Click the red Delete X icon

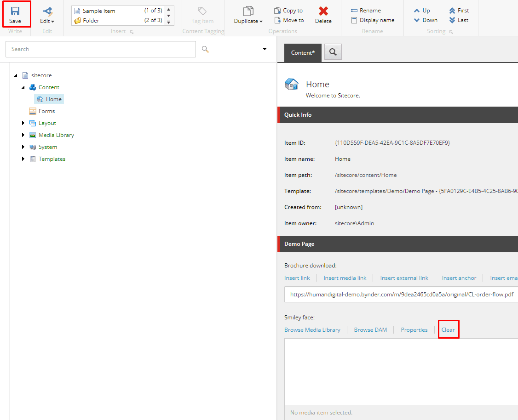[x=323, y=11]
